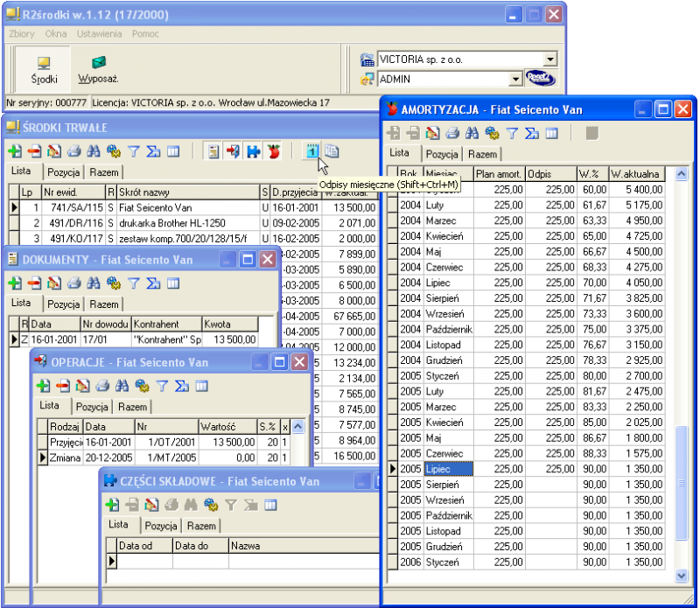The image size is (700, 608).
Task: Switch to Pozycja tab in ŚRODKI TRWAŁE
Action: point(63,172)
